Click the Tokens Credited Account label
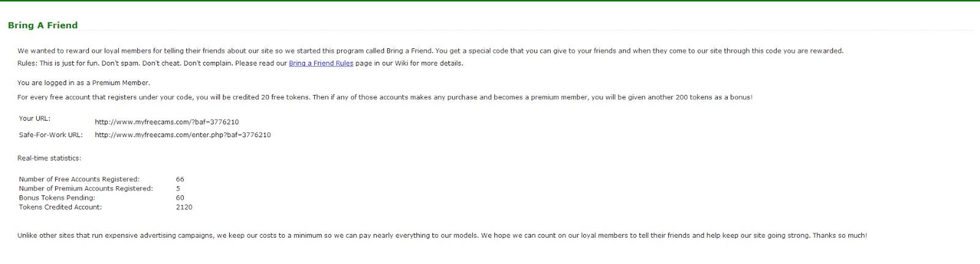This screenshot has width=980, height=264. coord(61,207)
